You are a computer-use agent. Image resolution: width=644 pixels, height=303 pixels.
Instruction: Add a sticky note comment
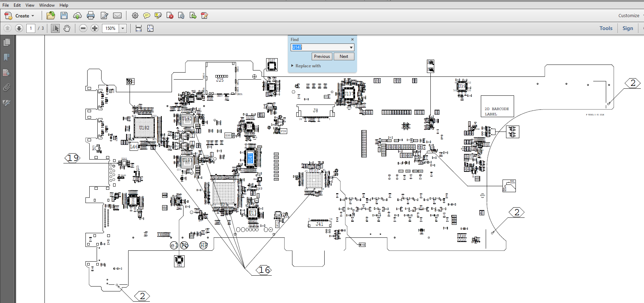click(x=147, y=15)
